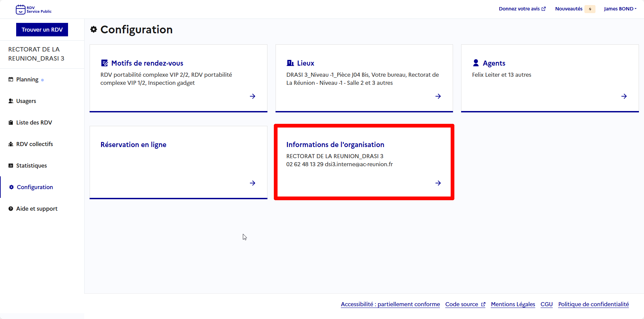Open the Agents title link
This screenshot has height=319, width=644.
pyautogui.click(x=494, y=63)
